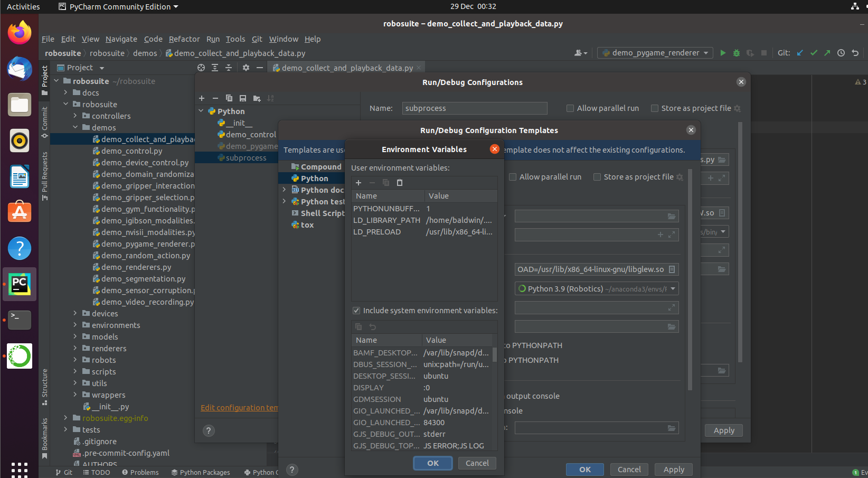The width and height of the screenshot is (868, 478).
Task: Expand the devices folder in the project tree
Action: [x=74, y=313]
